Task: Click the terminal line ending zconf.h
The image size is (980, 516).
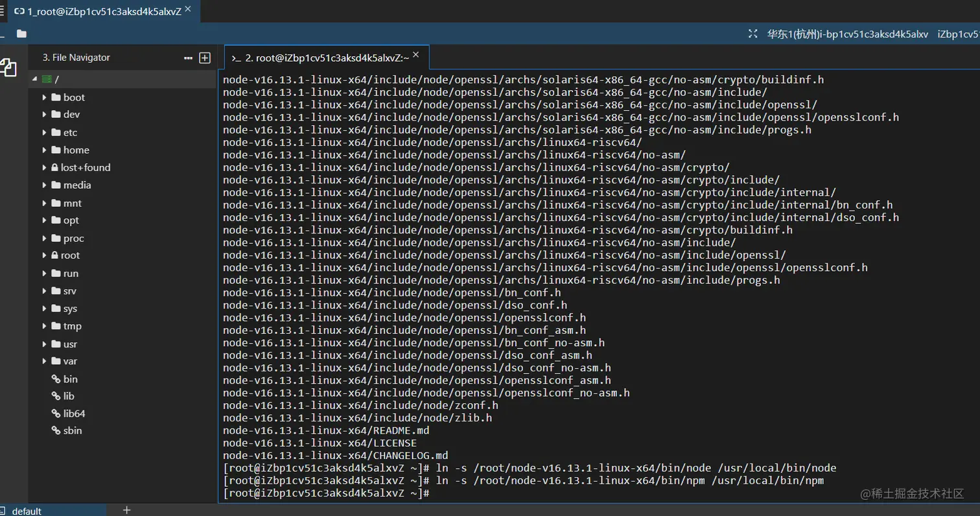Action: (360, 405)
